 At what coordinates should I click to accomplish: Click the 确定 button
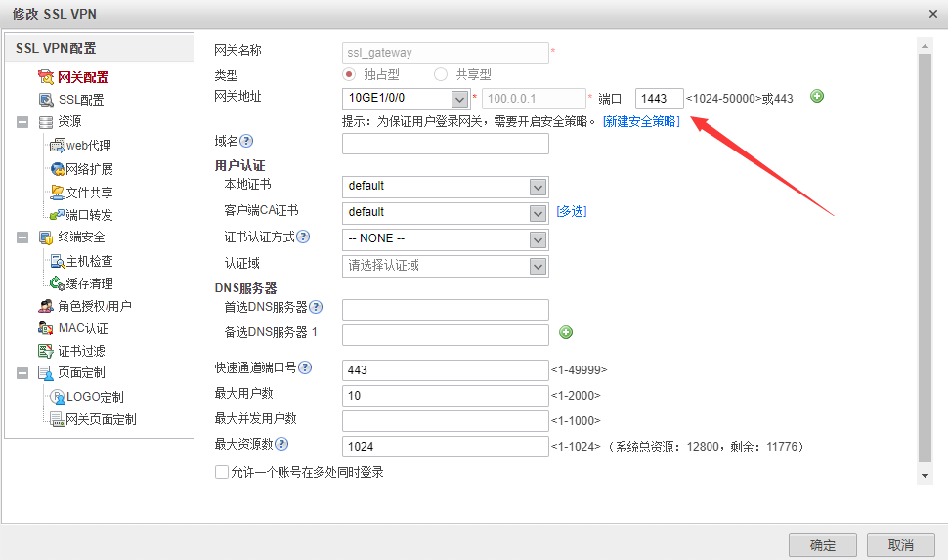point(822,545)
